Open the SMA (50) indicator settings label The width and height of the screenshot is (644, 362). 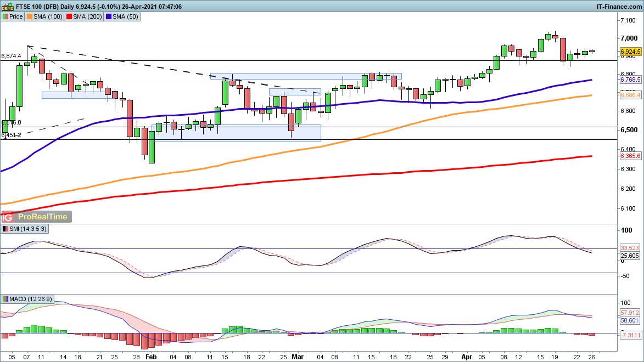125,16
